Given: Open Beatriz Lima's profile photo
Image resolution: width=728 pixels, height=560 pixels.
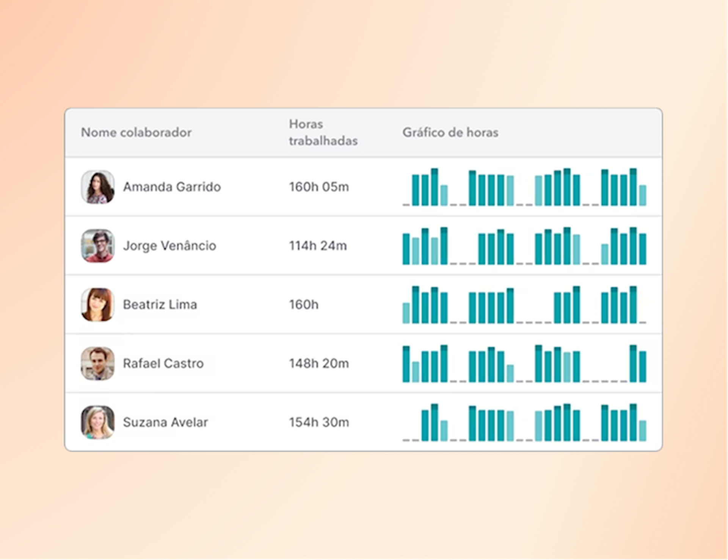Looking at the screenshot, I should tap(97, 304).
